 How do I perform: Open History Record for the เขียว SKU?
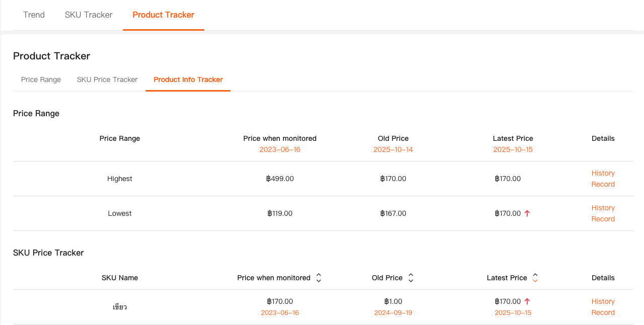coord(603,307)
